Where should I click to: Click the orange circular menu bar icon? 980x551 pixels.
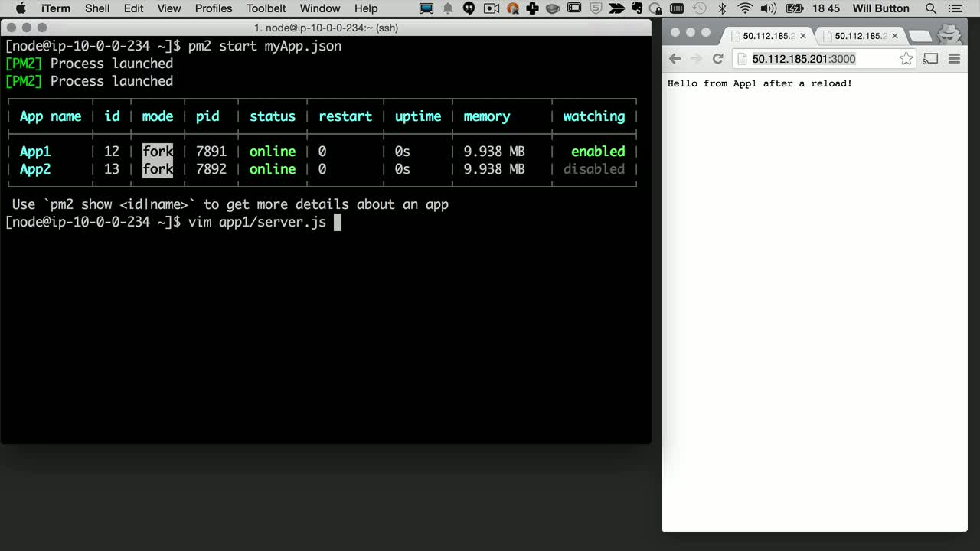click(512, 8)
